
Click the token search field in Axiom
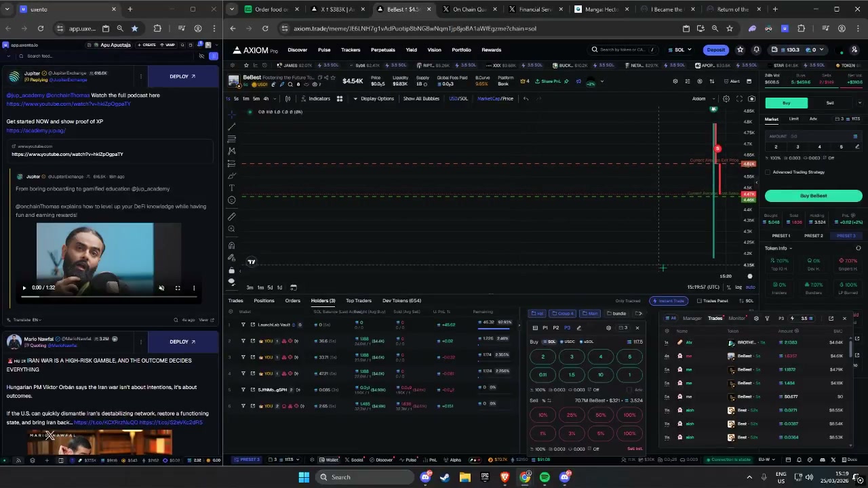(x=622, y=49)
